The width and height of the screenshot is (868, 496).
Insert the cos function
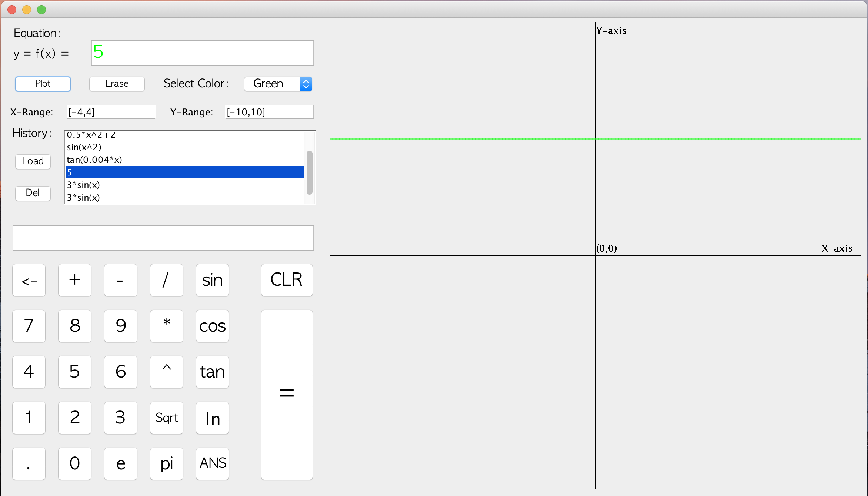pos(213,326)
